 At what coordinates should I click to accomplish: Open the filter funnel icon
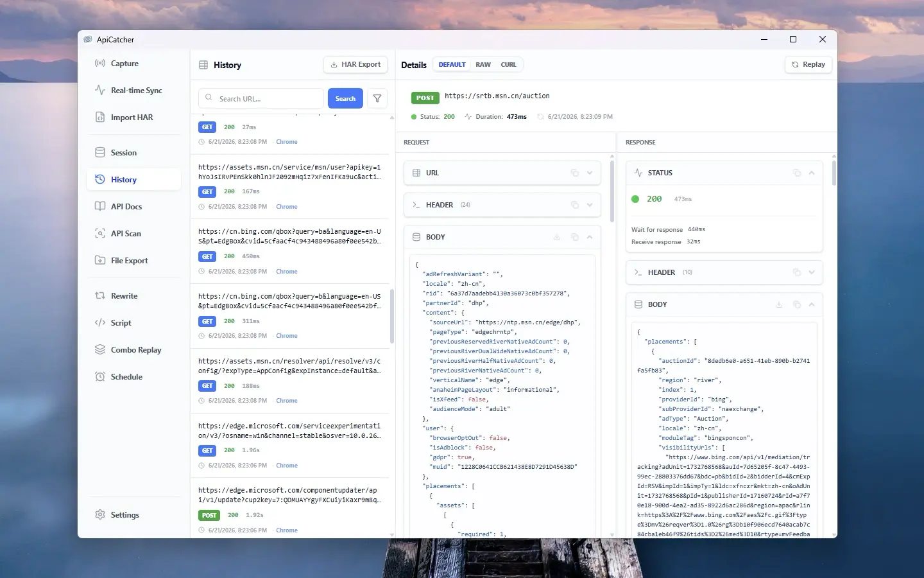pyautogui.click(x=377, y=98)
